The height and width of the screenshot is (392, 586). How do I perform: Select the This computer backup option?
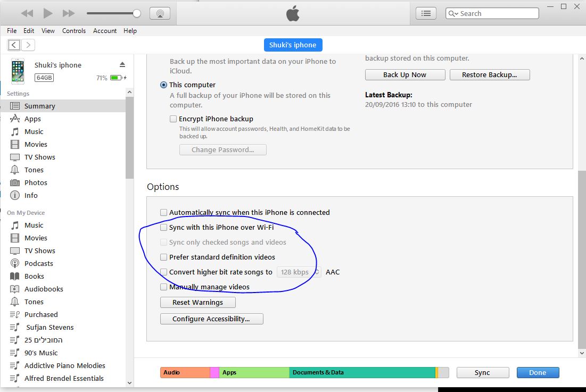163,85
